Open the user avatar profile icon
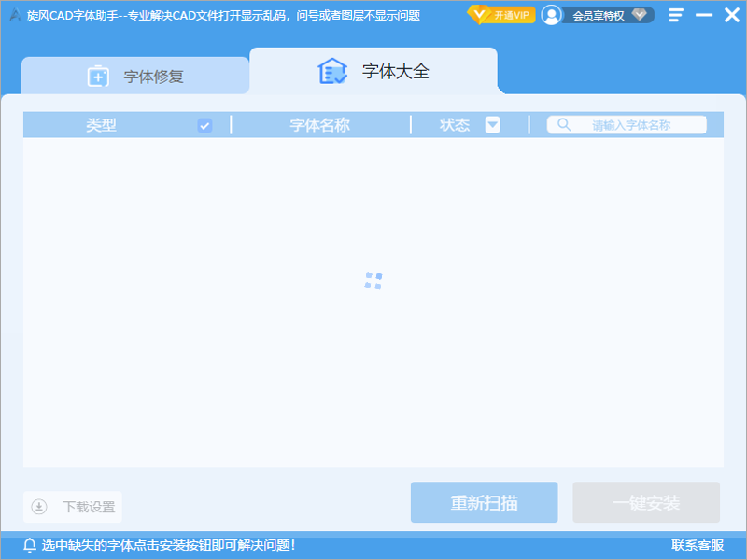This screenshot has height=560, width=747. (552, 14)
